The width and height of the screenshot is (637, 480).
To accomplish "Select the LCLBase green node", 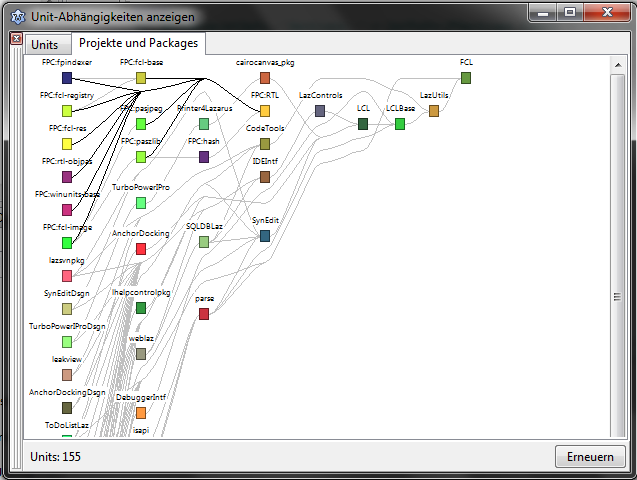I will point(400,124).
